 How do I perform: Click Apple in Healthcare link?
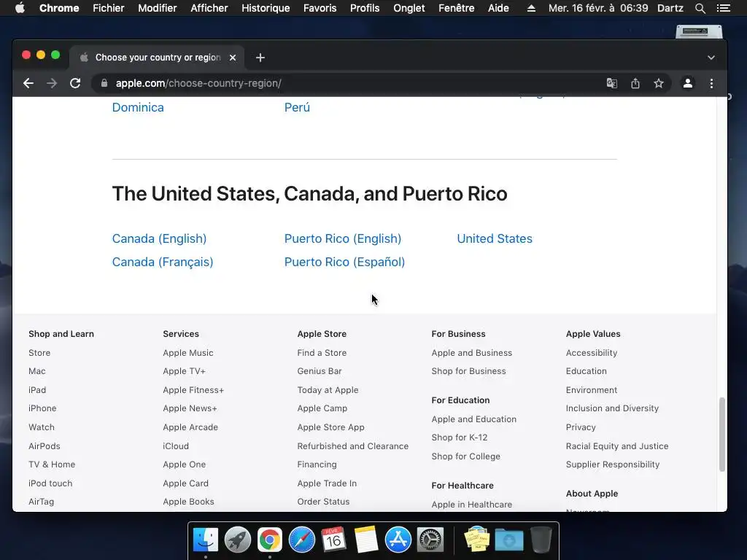pos(472,505)
